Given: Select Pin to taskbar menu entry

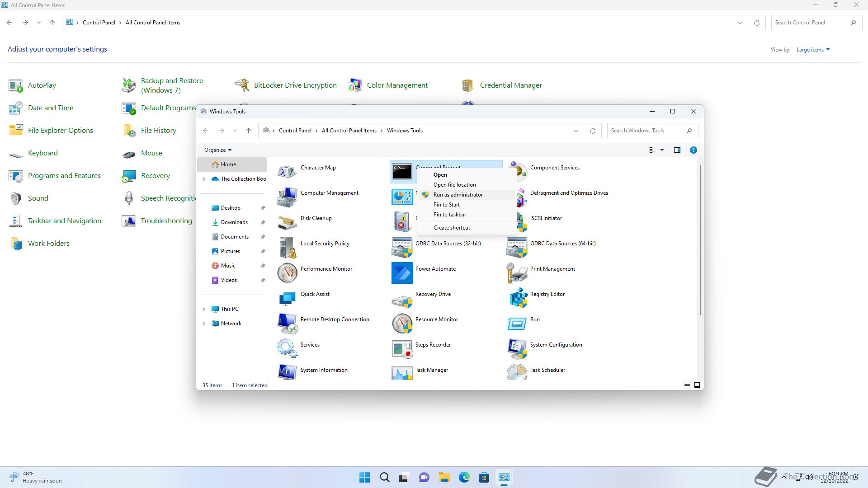Looking at the screenshot, I should click(449, 215).
